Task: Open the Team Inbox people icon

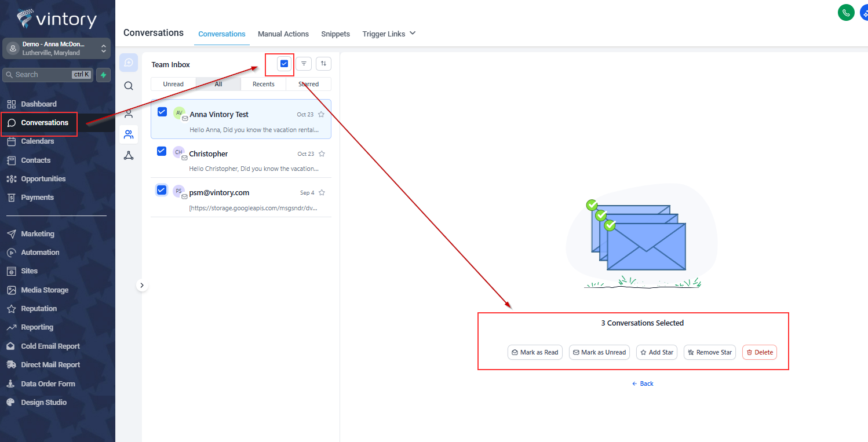Action: point(129,134)
